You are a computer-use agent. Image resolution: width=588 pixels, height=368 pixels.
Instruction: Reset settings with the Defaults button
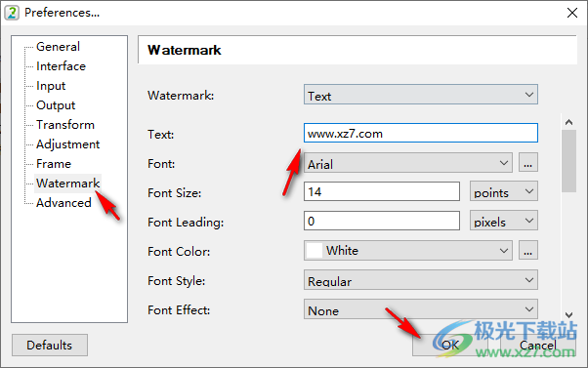point(50,346)
